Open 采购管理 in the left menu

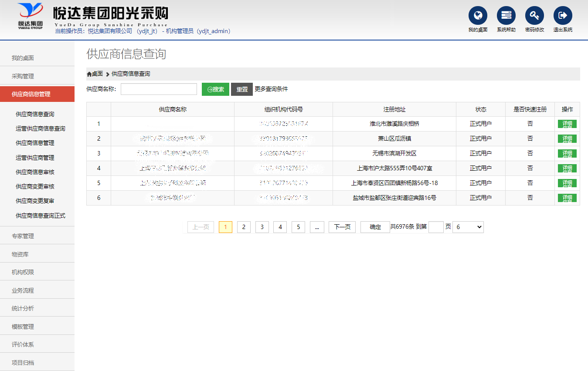click(x=23, y=76)
